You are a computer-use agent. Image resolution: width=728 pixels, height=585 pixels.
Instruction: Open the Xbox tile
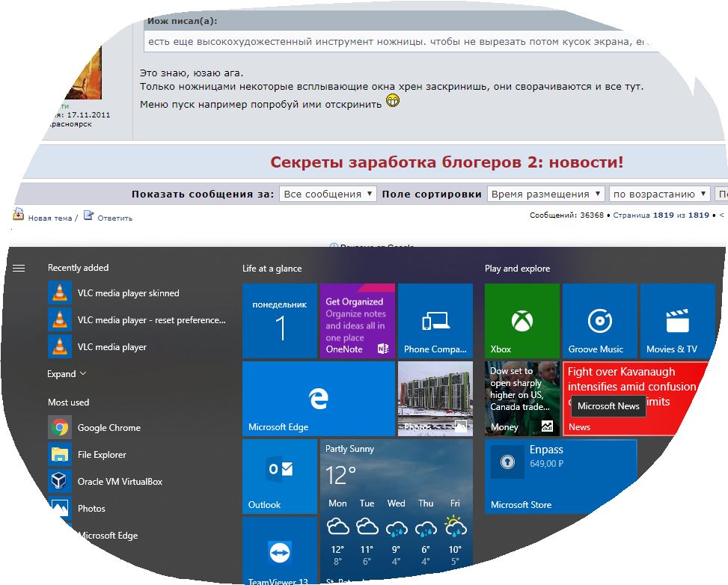[521, 321]
